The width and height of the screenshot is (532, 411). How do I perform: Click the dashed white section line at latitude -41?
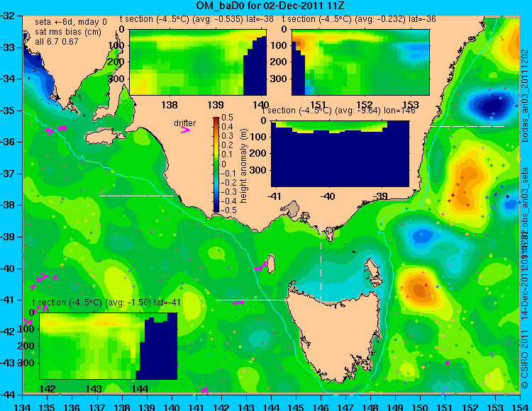tap(253, 300)
